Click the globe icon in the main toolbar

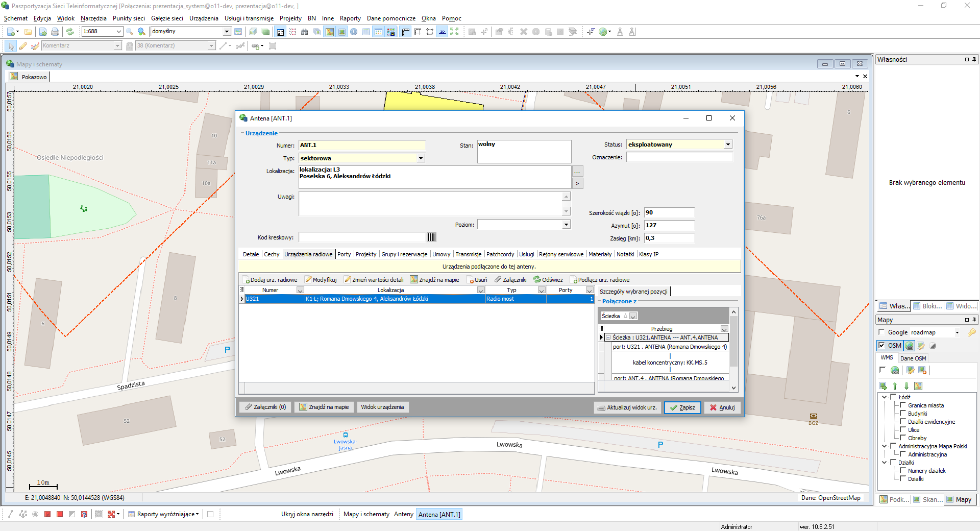pos(603,32)
